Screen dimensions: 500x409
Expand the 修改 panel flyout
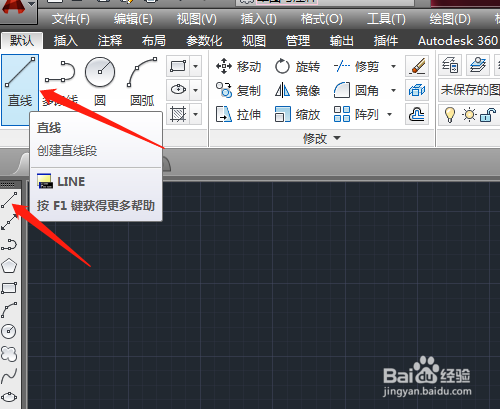tap(322, 138)
